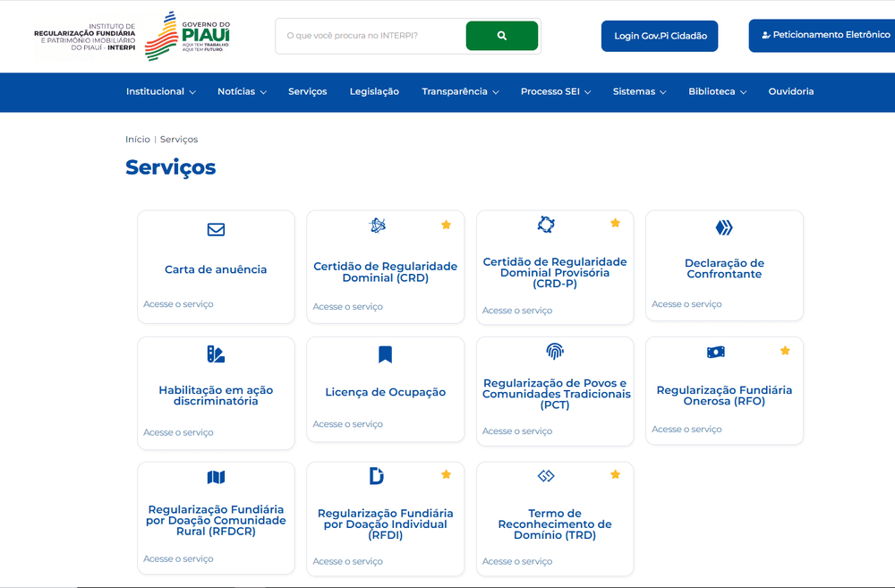Image resolution: width=895 pixels, height=588 pixels.
Task: Expand the Institucional dropdown menu
Action: pyautogui.click(x=161, y=91)
